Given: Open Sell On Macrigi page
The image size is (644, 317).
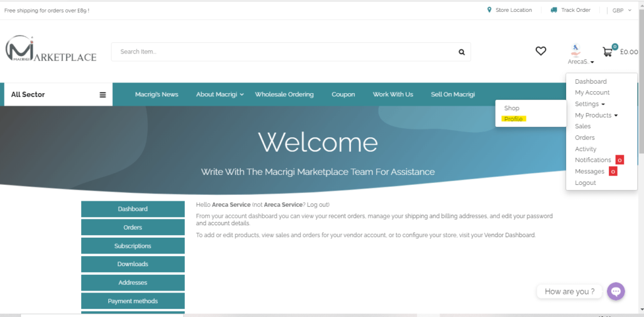Looking at the screenshot, I should [453, 94].
